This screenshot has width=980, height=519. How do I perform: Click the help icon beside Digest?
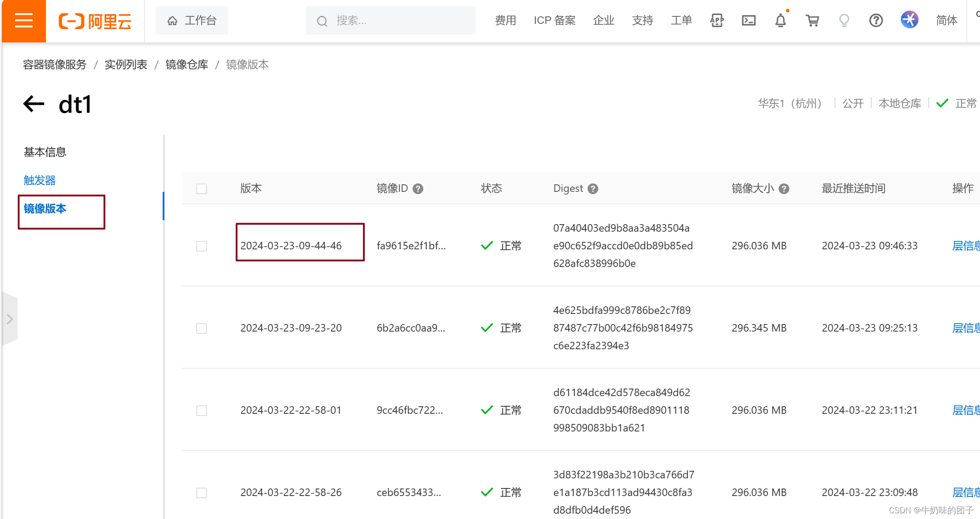593,189
